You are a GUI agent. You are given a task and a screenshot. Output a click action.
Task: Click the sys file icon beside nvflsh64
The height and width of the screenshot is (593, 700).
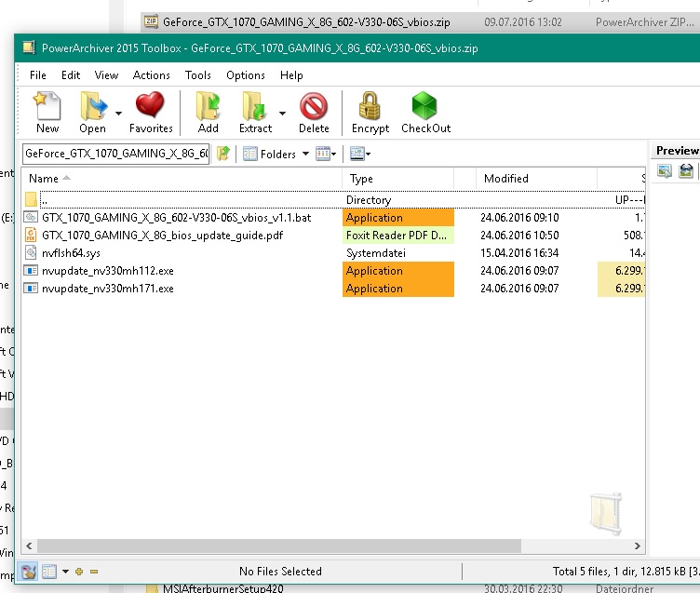(31, 252)
